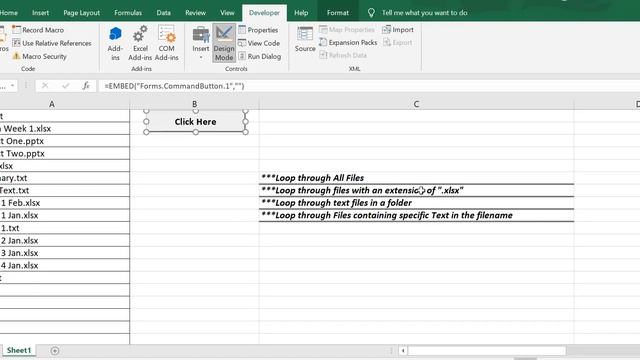Viewport: 640px width, 360px height.
Task: Select the ".xlsx" extension loop cell
Action: [416, 191]
